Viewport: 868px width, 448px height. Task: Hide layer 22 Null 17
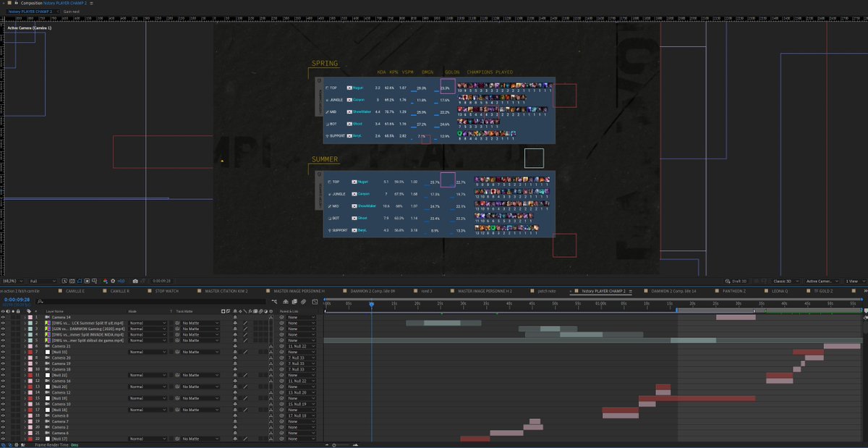click(x=4, y=439)
